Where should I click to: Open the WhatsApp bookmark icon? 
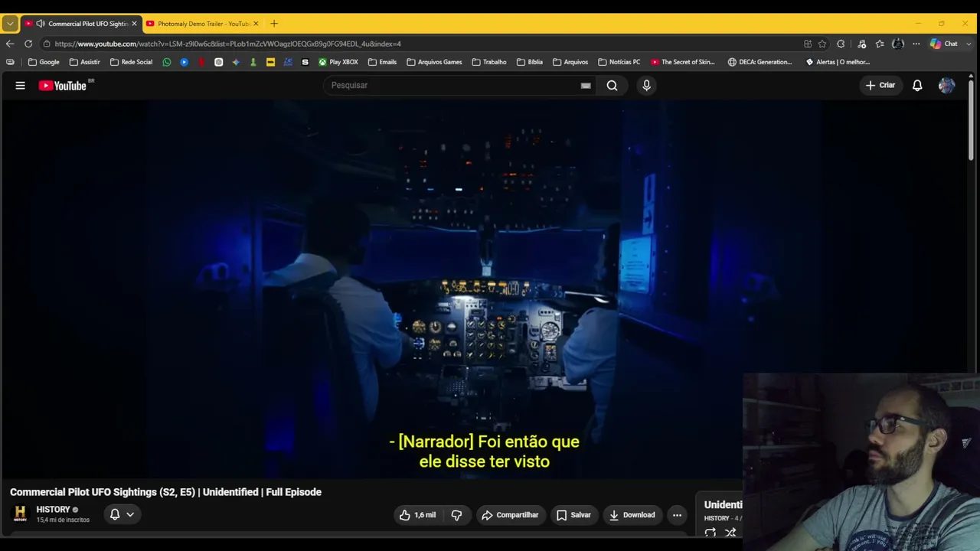167,62
